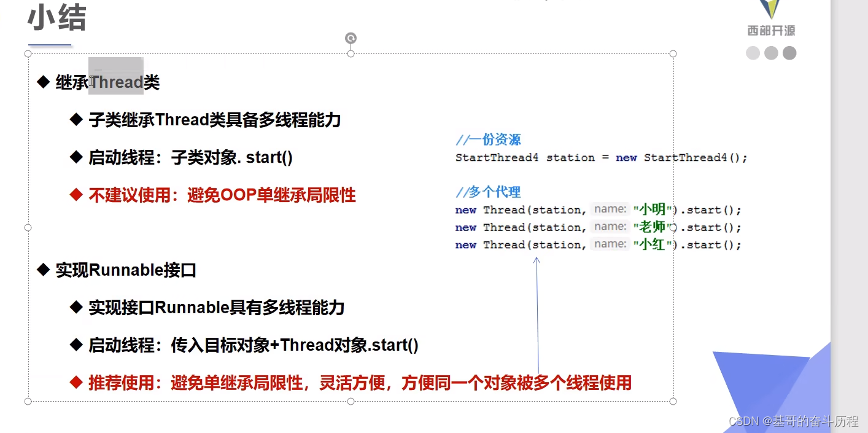Select the top-center resize handle of text box
Image resolution: width=868 pixels, height=433 pixels.
pos(351,53)
